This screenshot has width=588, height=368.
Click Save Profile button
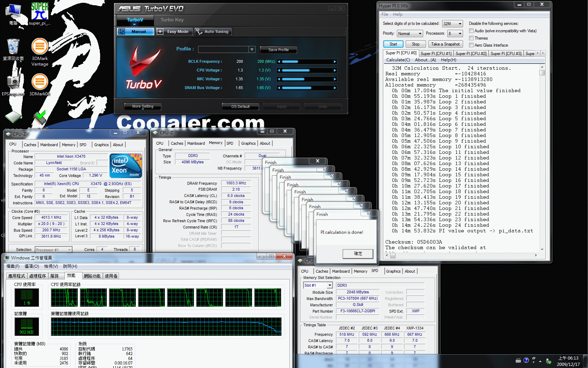point(278,50)
